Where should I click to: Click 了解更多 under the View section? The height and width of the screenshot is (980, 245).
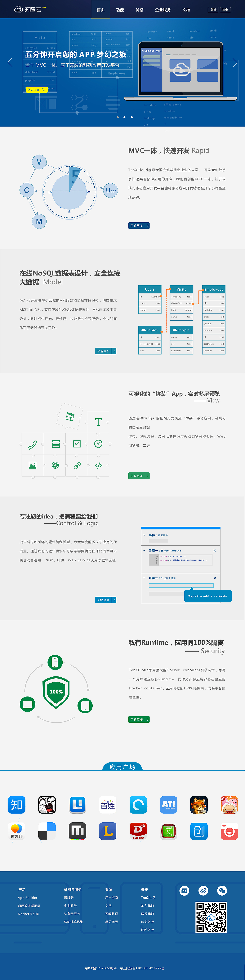pyautogui.click(x=139, y=475)
